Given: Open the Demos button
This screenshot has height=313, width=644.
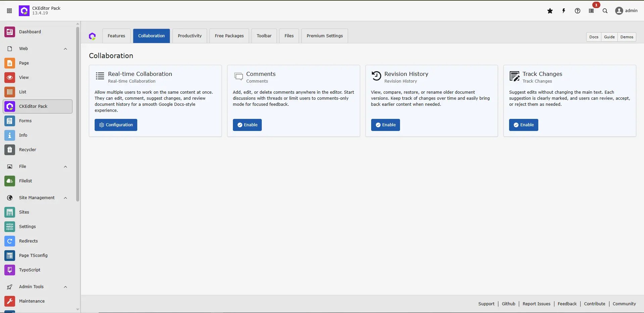Looking at the screenshot, I should pyautogui.click(x=627, y=37).
